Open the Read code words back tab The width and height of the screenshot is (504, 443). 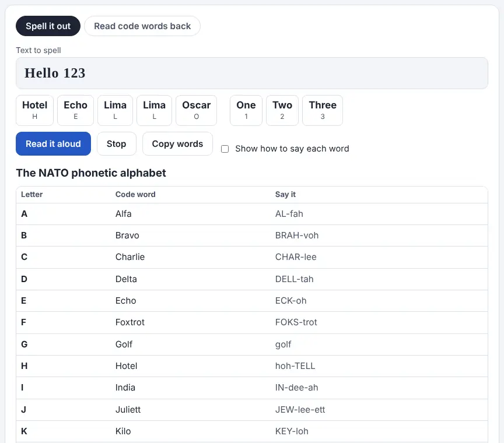coord(142,26)
